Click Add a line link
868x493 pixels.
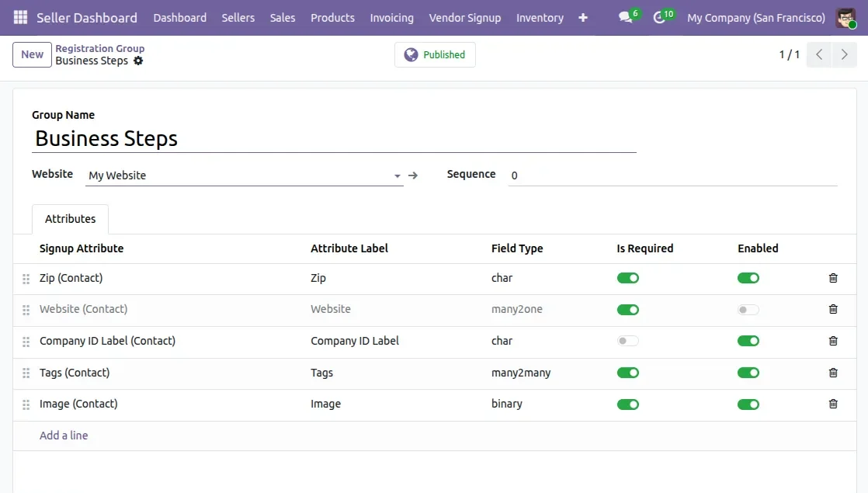64,436
